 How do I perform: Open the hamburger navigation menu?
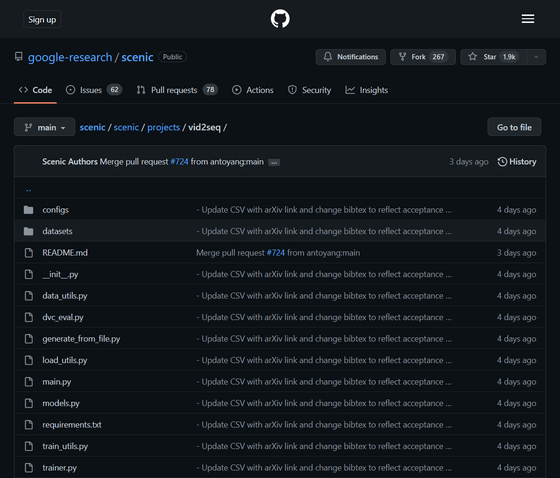(528, 19)
